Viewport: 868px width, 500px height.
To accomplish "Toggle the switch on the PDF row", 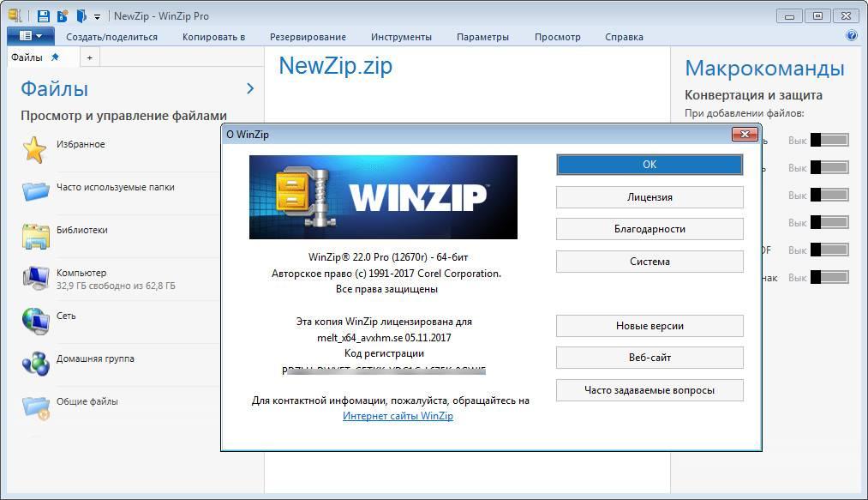I will 829,250.
